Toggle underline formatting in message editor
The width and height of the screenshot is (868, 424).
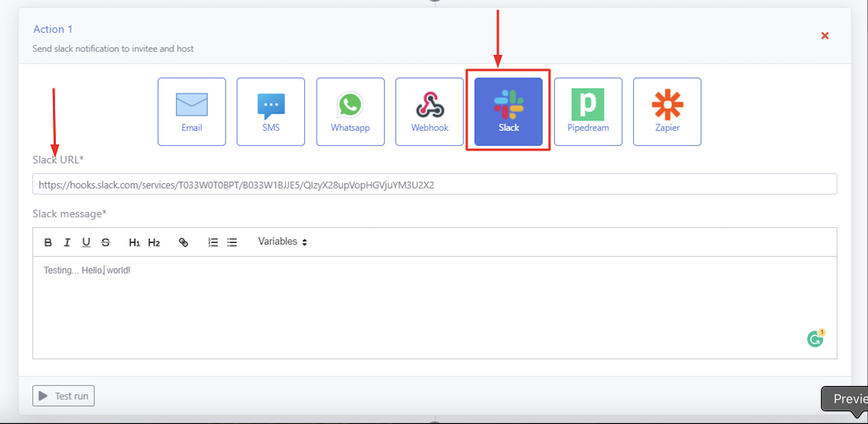pyautogui.click(x=86, y=242)
